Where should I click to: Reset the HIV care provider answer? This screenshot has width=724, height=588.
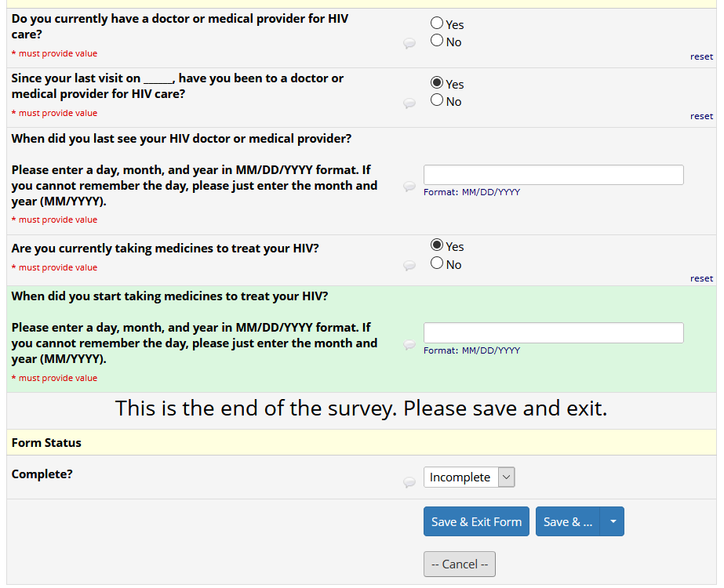701,56
